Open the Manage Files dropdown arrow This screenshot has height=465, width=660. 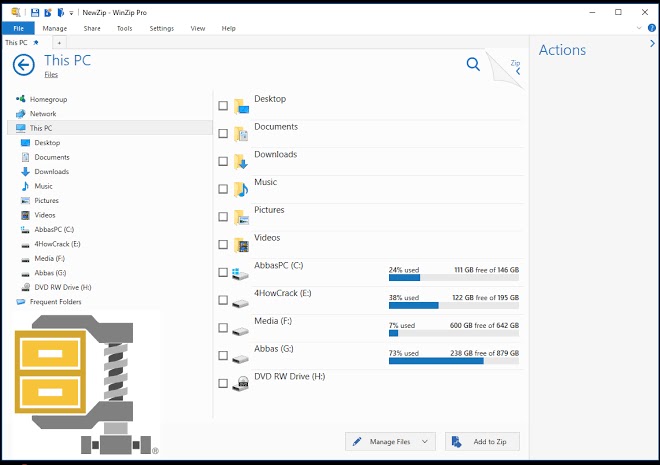click(425, 441)
